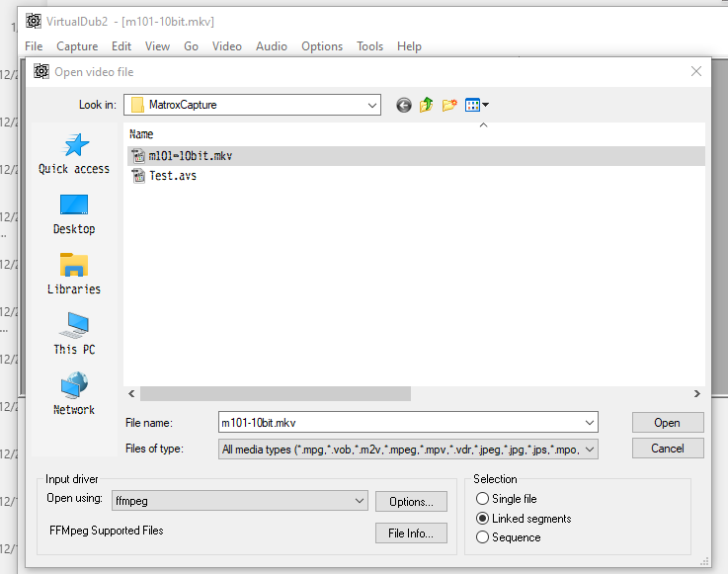Screen dimensions: 728x574
Task: Open the View menu
Action: [x=157, y=46]
